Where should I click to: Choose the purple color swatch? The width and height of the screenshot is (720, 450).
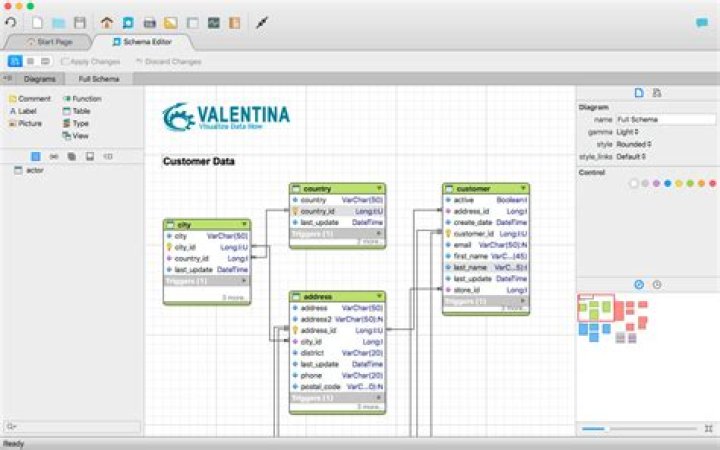pos(656,184)
